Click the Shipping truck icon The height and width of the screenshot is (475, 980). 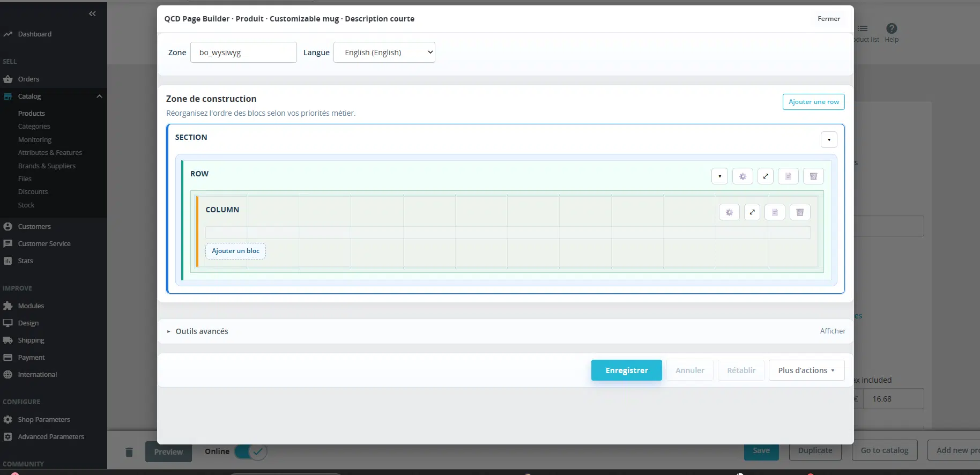tap(8, 340)
